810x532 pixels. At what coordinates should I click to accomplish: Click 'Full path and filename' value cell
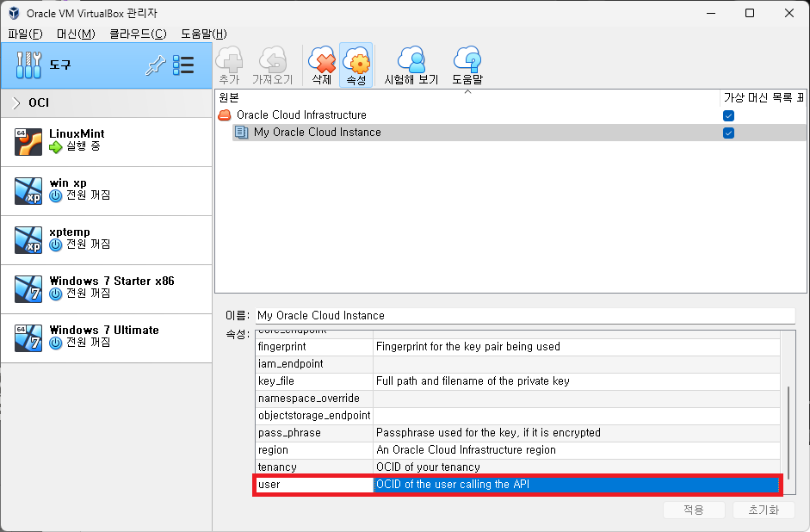click(x=576, y=381)
